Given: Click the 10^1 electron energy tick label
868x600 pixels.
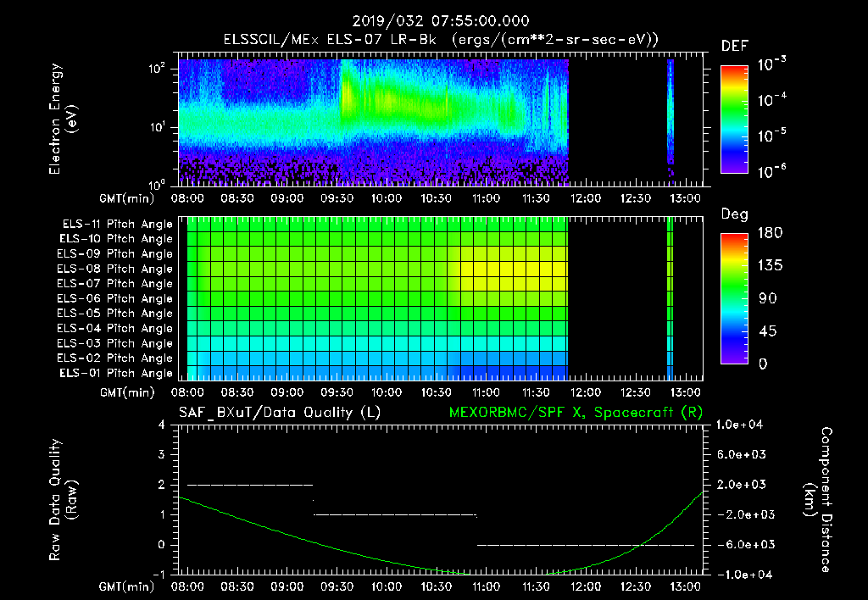Looking at the screenshot, I should (x=157, y=127).
